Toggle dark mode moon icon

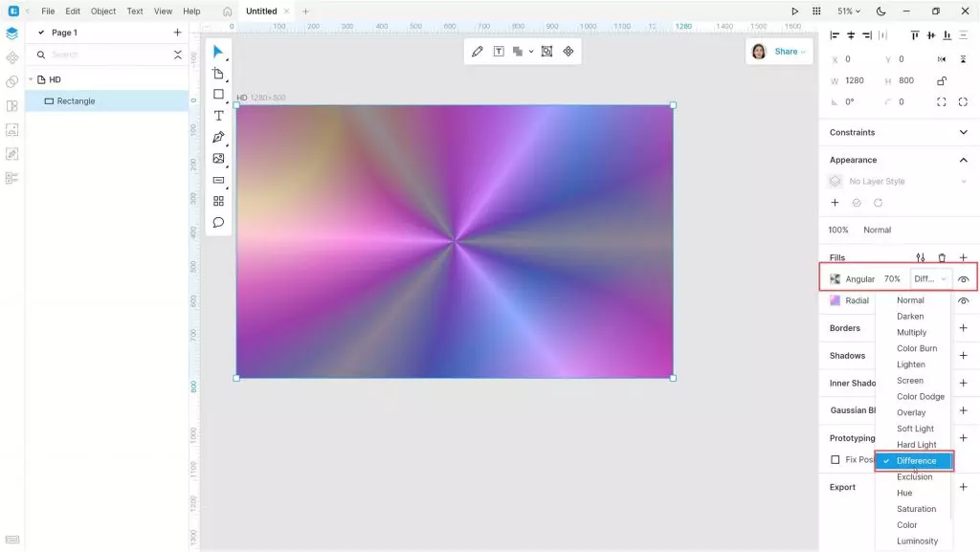880,11
